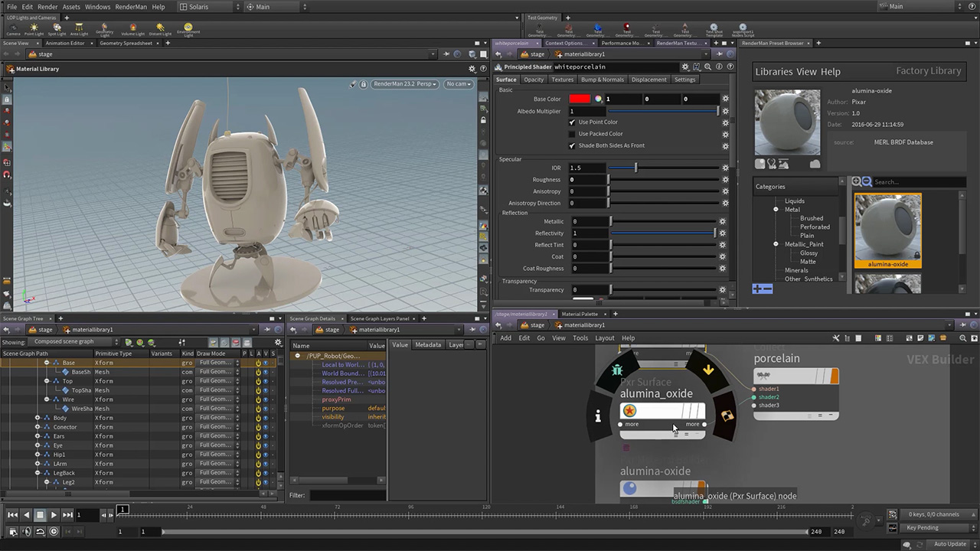Select the Environment Light shelf tool

click(x=188, y=29)
